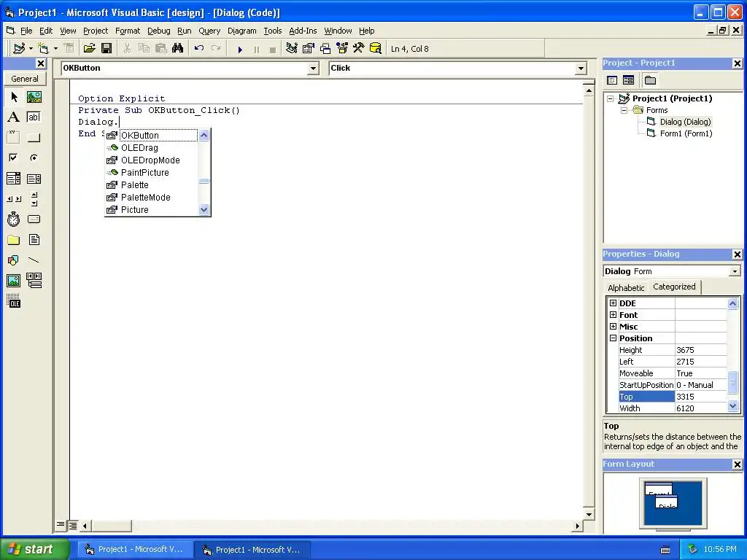This screenshot has height=560, width=747.
Task: Open the Click procedure dropdown
Action: (581, 69)
